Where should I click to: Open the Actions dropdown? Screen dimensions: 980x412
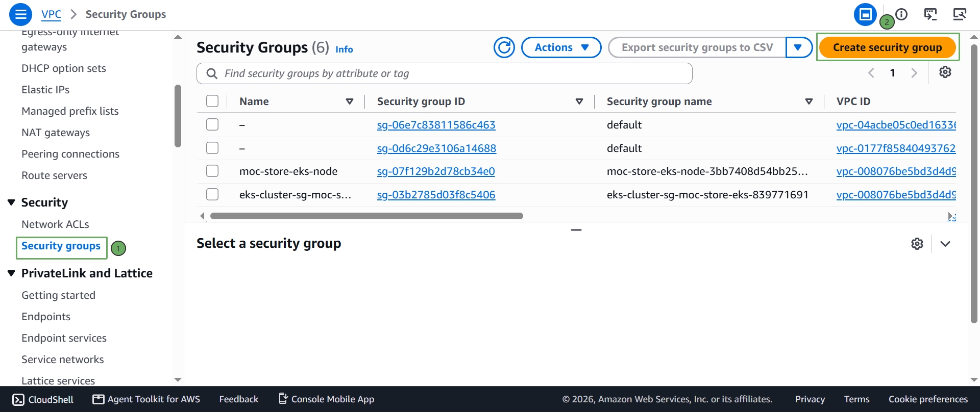(561, 47)
